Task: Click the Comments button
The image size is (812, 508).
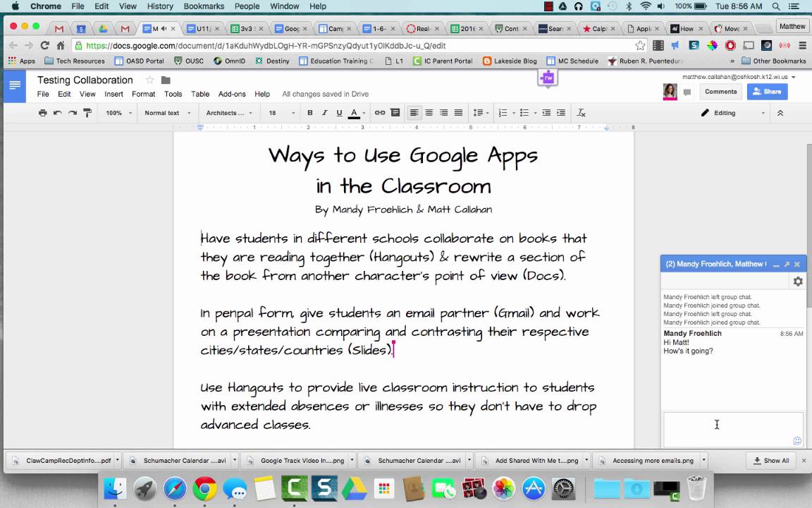Action: click(720, 92)
